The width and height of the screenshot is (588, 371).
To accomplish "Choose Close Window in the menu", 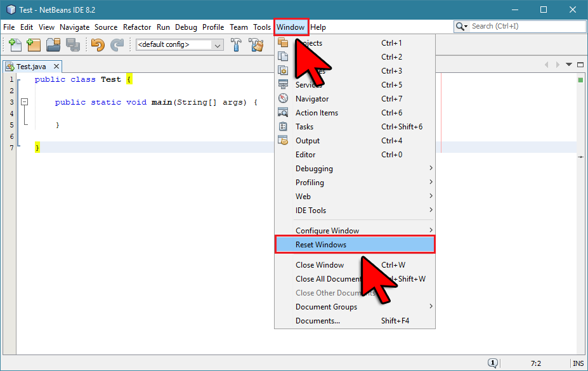I will (x=355, y=264).
